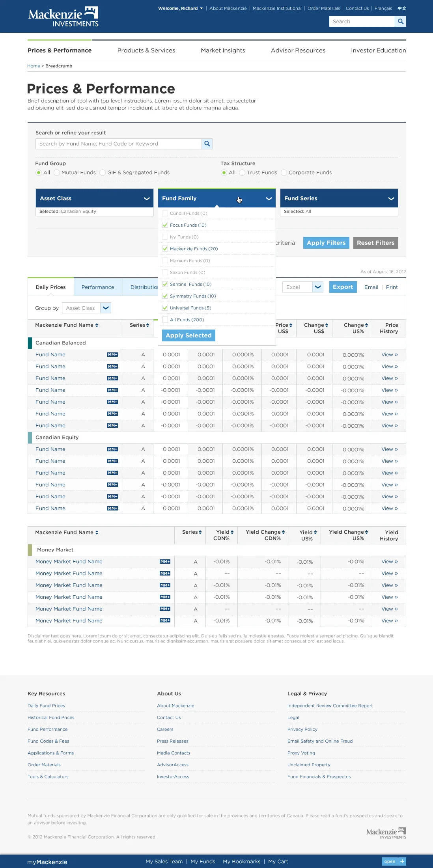
Task: Switch to the Daily Prices tab
Action: tap(51, 287)
